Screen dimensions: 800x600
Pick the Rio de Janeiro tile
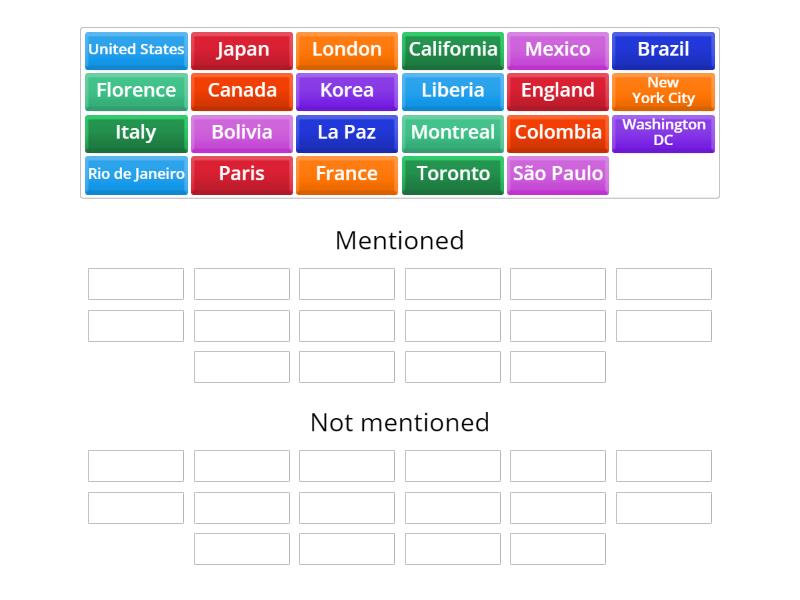click(136, 176)
